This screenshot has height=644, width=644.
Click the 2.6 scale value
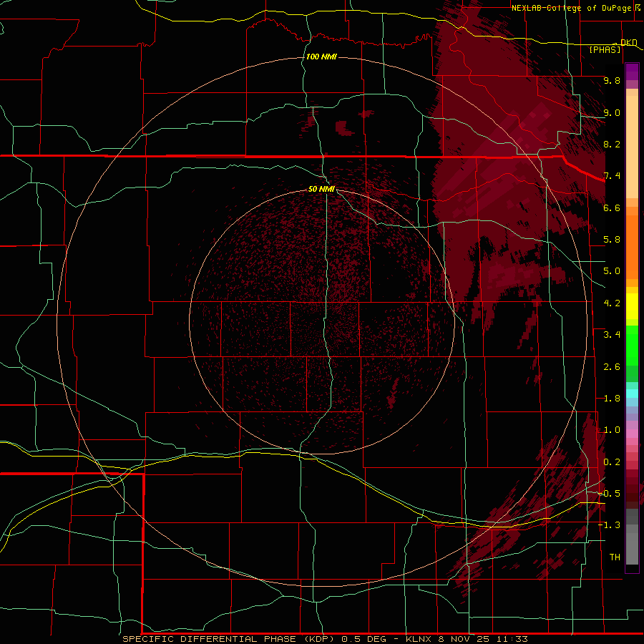[x=612, y=367]
